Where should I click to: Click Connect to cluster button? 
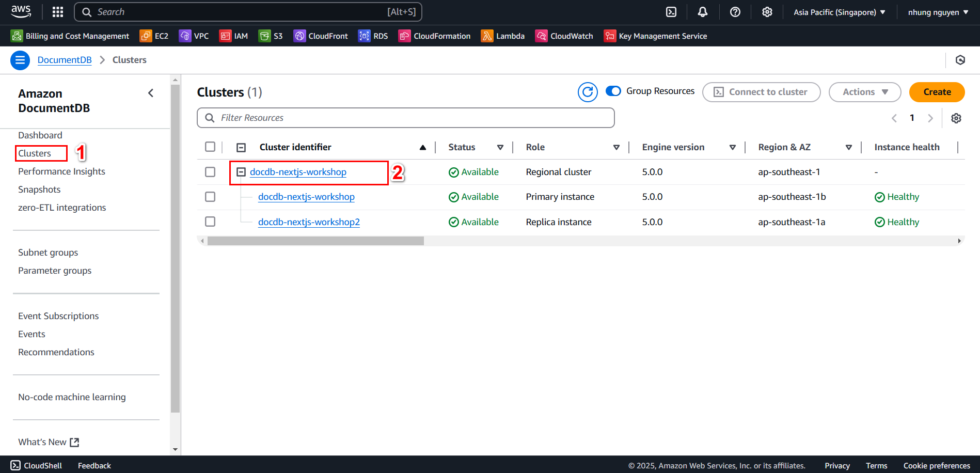click(x=762, y=92)
